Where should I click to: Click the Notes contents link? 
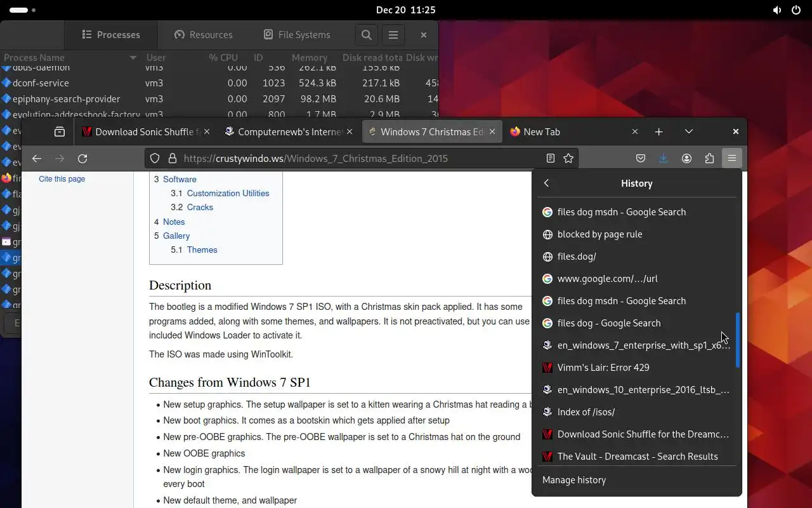[174, 222]
